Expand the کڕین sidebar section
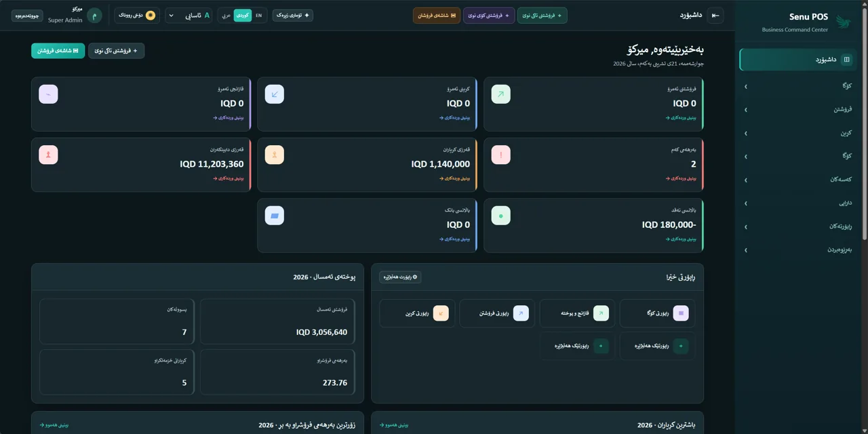 (x=798, y=133)
